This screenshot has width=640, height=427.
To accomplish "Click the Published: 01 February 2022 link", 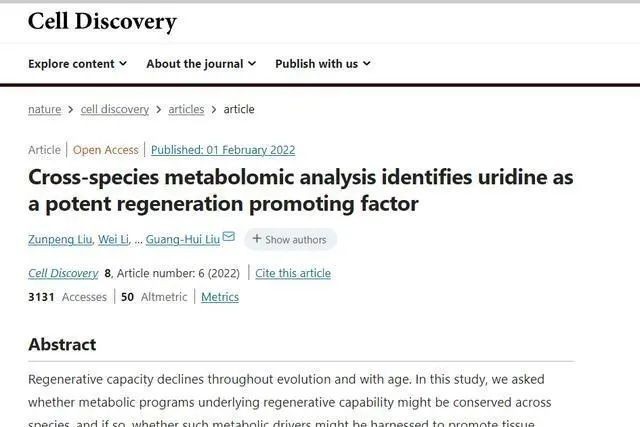I will [223, 150].
